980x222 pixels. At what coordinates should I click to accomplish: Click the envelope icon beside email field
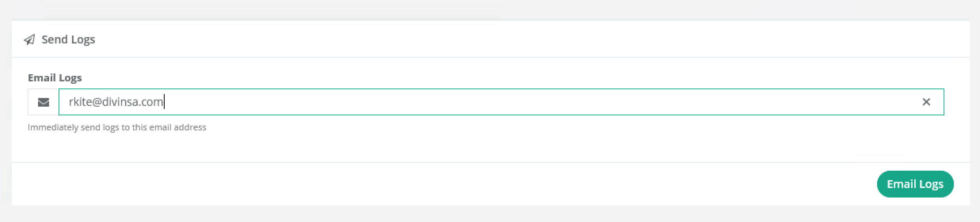click(44, 102)
